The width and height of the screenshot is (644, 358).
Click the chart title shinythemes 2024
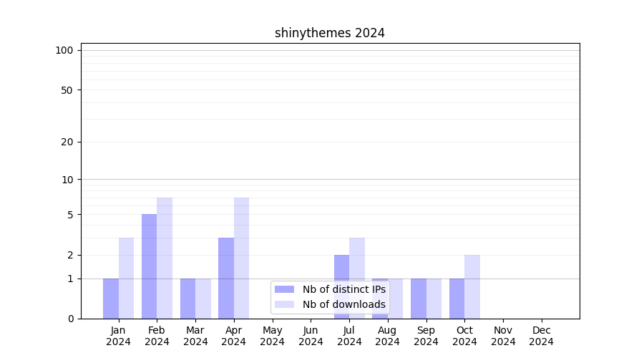(330, 33)
